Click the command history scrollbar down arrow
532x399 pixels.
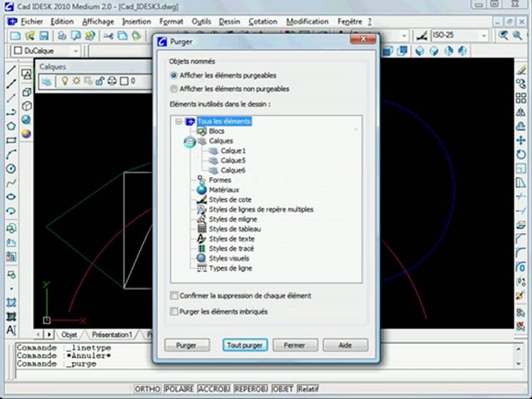click(x=519, y=364)
